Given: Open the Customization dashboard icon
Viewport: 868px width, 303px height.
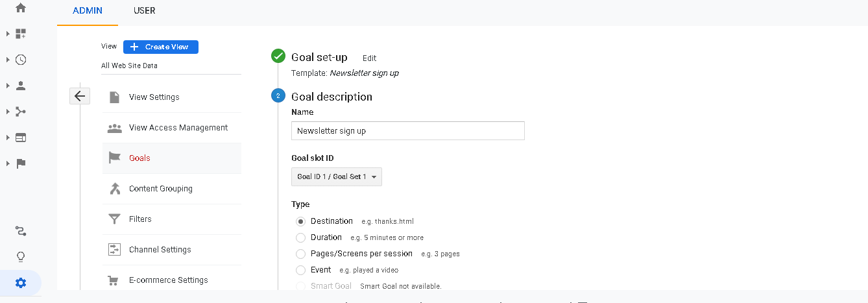Looking at the screenshot, I should (21, 34).
